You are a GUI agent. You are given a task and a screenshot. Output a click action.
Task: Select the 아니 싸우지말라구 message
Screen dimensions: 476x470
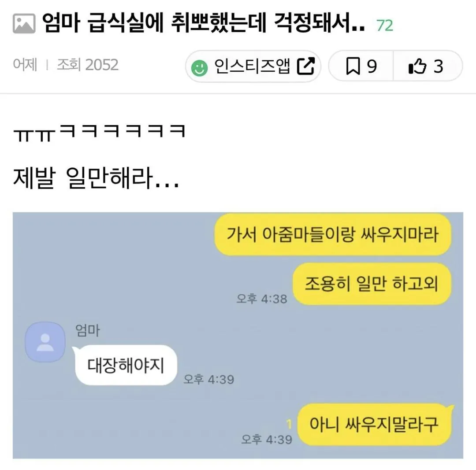point(374,425)
